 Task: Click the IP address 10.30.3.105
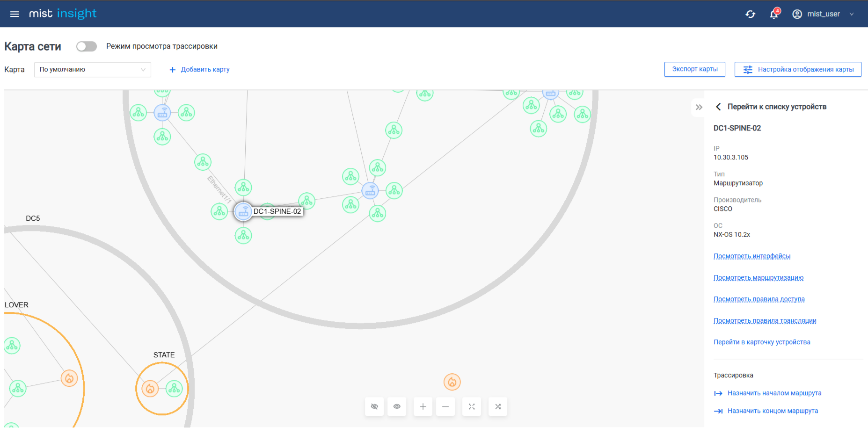click(731, 157)
